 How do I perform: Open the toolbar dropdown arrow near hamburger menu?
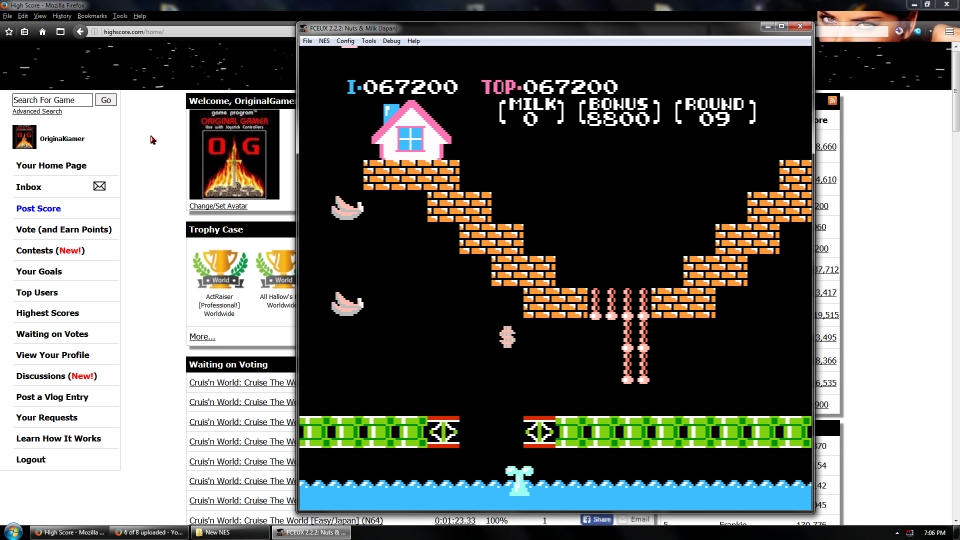[931, 32]
